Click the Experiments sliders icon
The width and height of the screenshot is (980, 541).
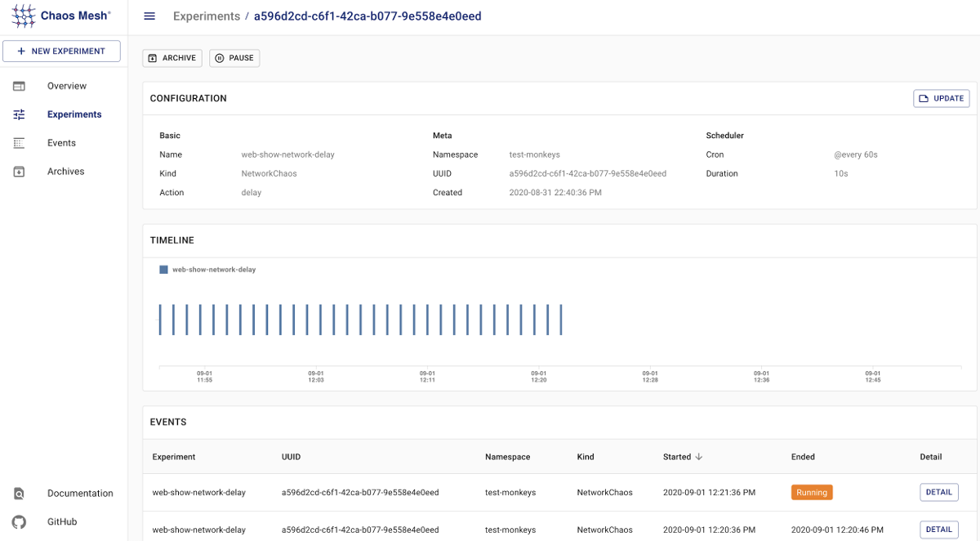[19, 114]
